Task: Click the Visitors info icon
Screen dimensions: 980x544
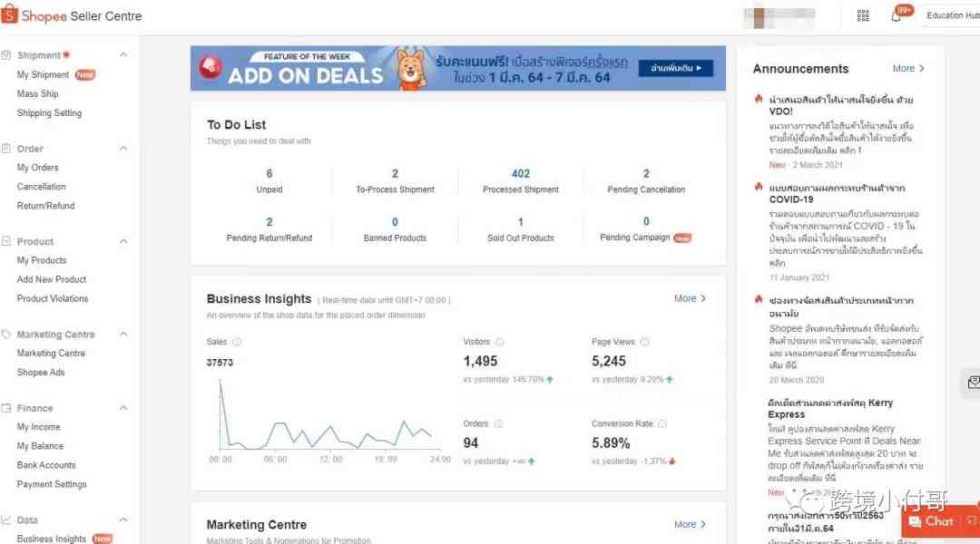Action: pyautogui.click(x=499, y=342)
